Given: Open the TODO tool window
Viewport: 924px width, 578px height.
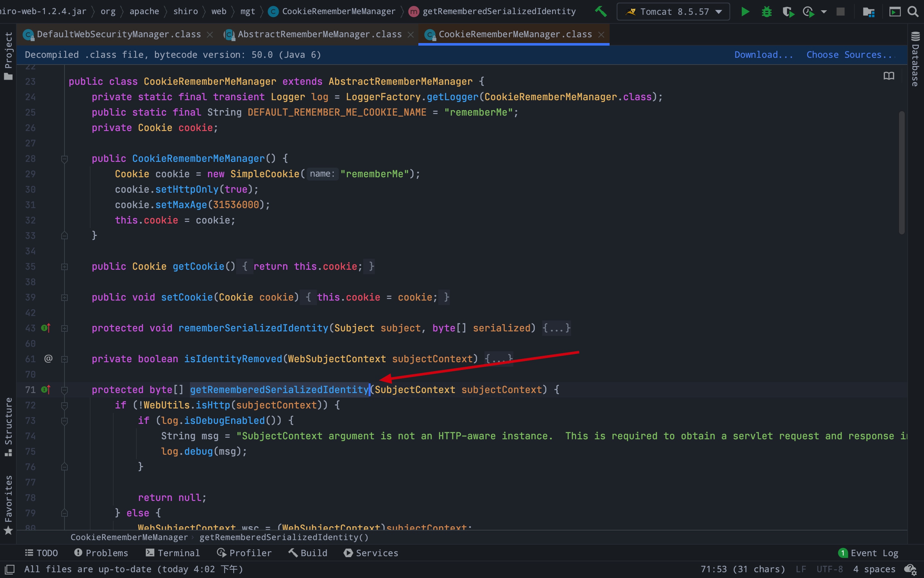Looking at the screenshot, I should [x=42, y=553].
